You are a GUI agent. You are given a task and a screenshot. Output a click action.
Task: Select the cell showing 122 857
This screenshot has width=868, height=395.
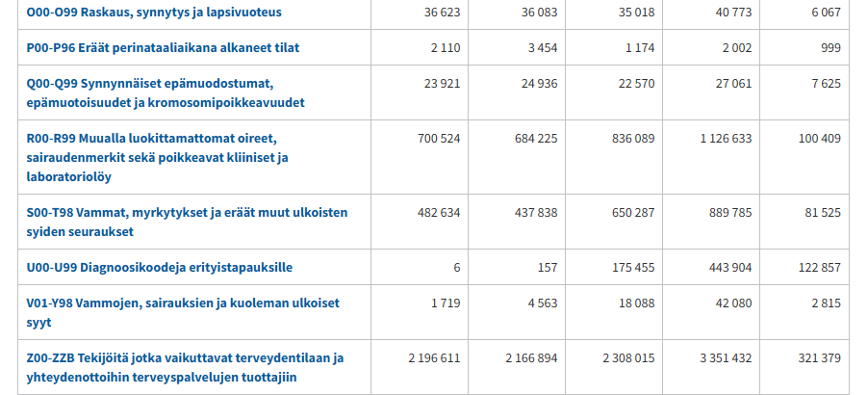point(819,267)
